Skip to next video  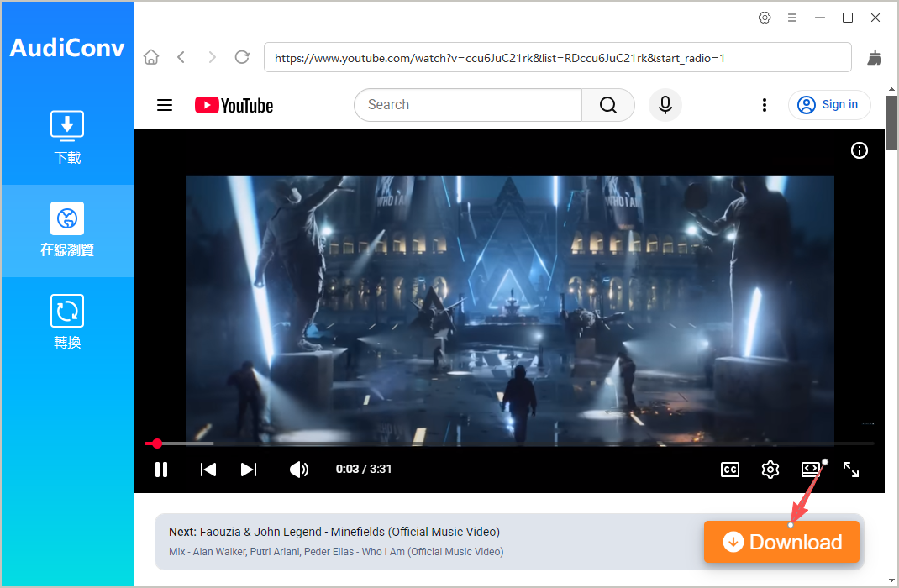(x=249, y=470)
